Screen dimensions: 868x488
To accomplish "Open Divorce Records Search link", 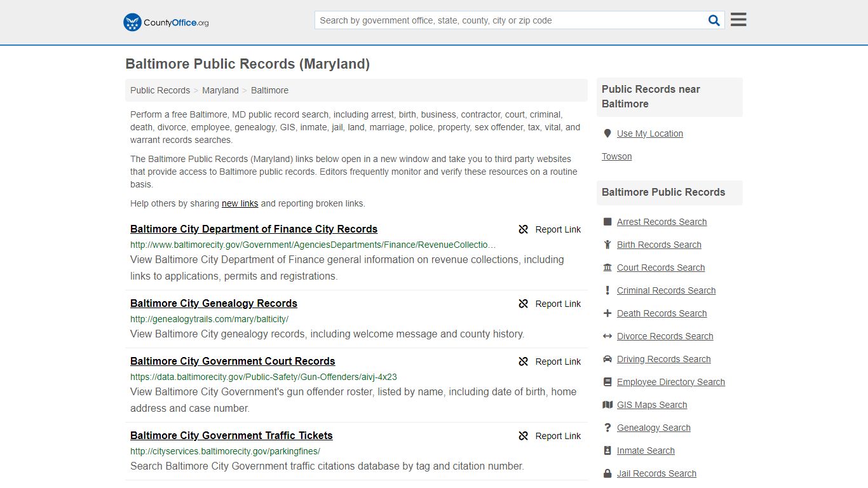I will point(665,336).
